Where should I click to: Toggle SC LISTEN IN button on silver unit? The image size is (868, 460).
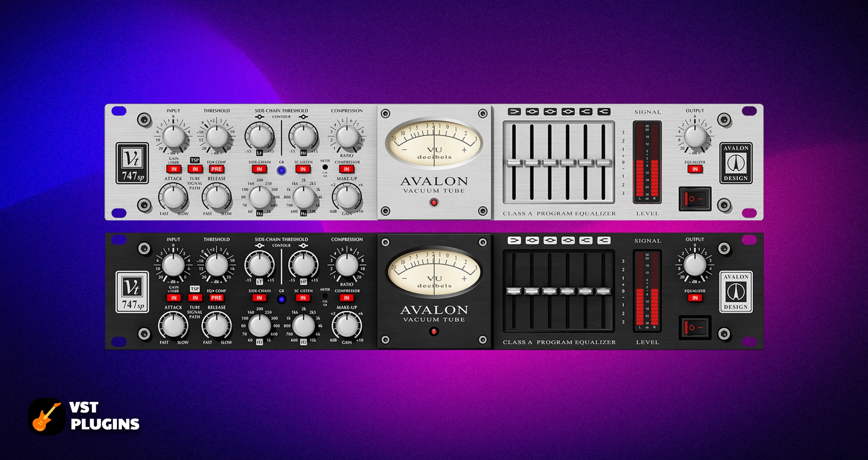303,169
